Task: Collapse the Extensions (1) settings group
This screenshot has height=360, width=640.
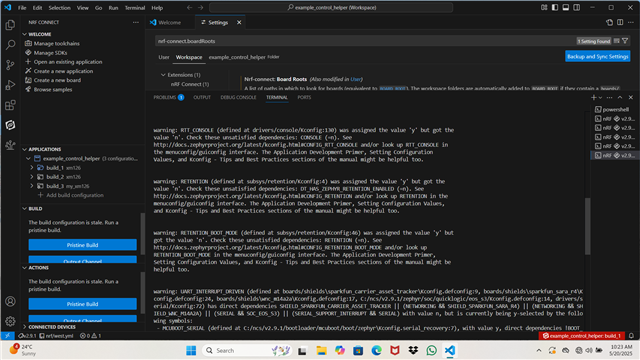Action: (163, 75)
